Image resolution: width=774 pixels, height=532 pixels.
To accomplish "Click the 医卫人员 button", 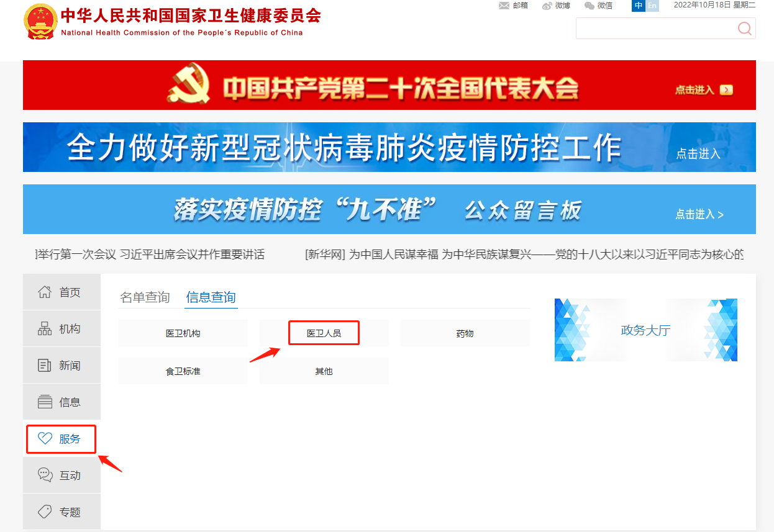I will click(x=324, y=333).
